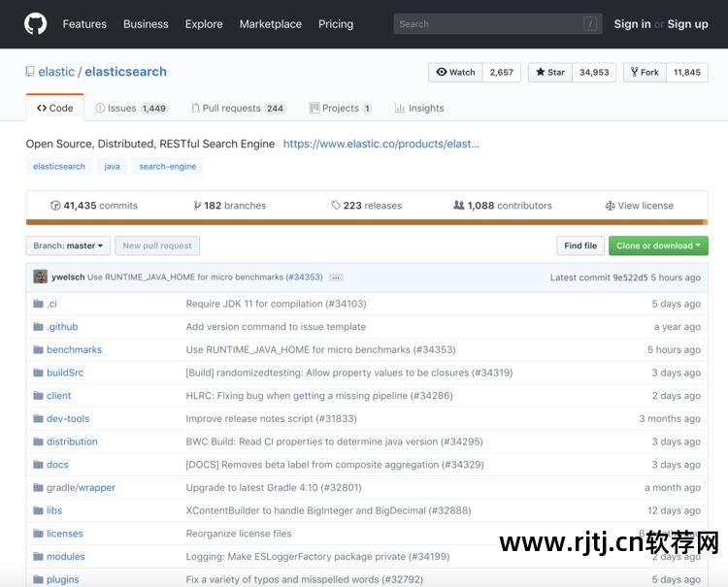
Task: Focus the GitHub Search field
Action: click(x=498, y=23)
